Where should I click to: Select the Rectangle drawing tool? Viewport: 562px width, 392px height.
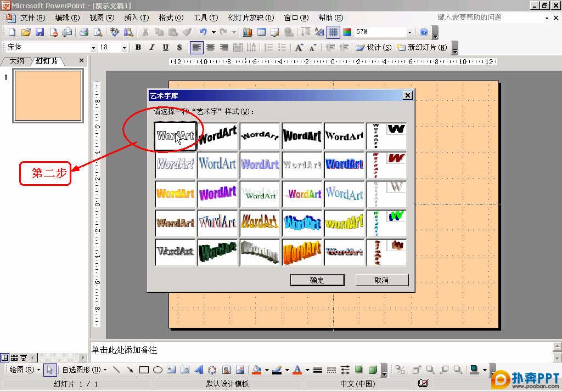point(144,370)
